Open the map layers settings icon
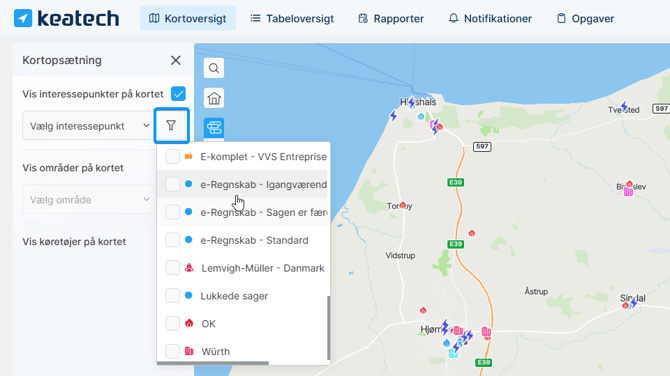Image resolution: width=670 pixels, height=376 pixels. (x=214, y=128)
